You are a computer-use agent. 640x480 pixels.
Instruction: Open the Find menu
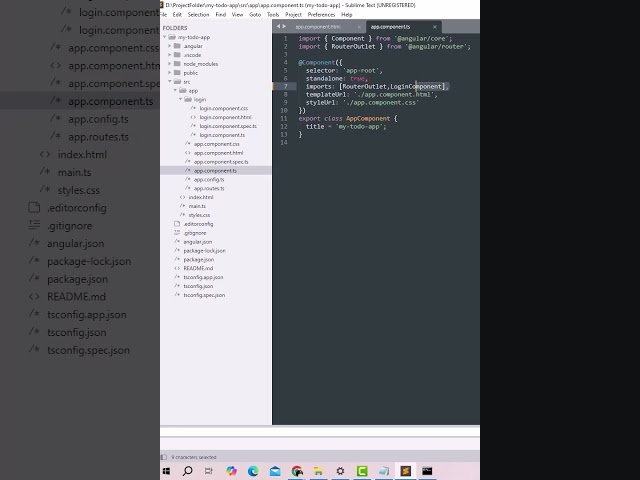[x=221, y=15]
